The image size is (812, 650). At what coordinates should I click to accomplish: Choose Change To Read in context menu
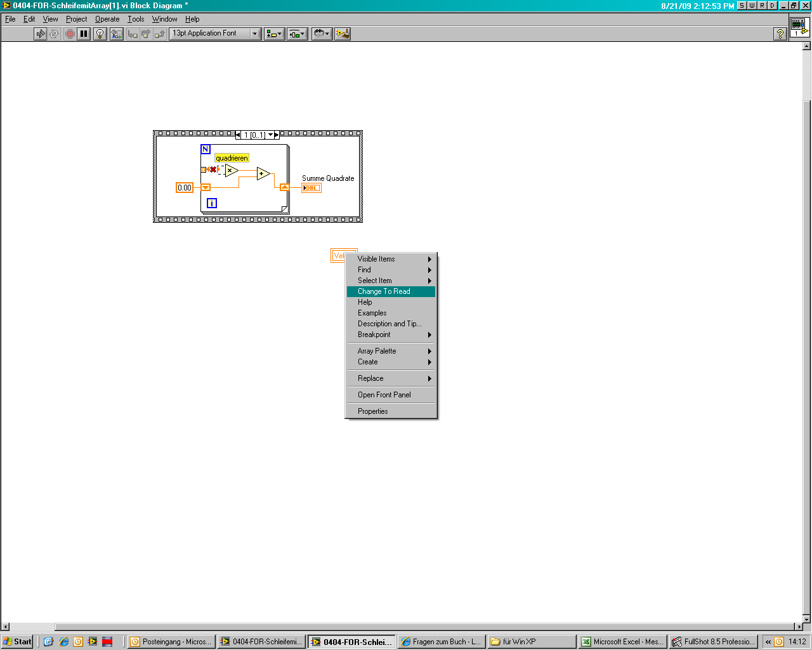pyautogui.click(x=391, y=291)
